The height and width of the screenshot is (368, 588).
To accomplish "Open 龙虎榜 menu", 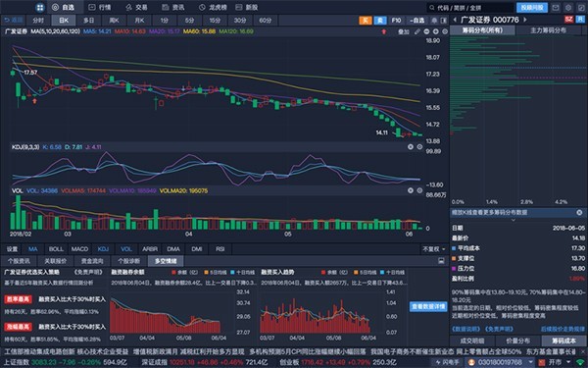I will coord(213,7).
